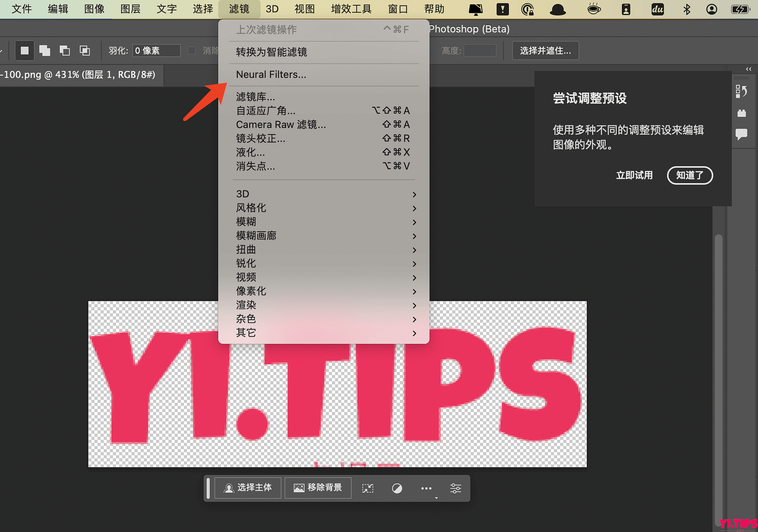Screen dimensions: 758x532
Task: Expand the 渲染 (Render) submenu
Action: pyautogui.click(x=246, y=305)
